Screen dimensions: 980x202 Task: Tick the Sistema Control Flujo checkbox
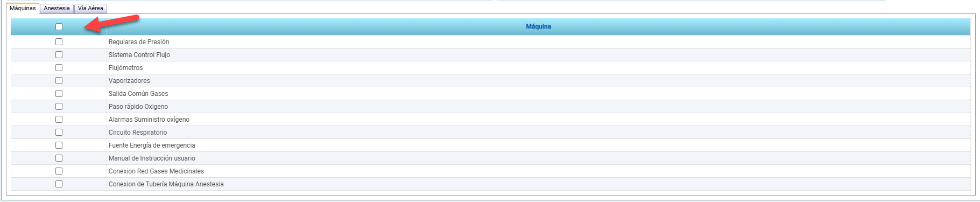(x=59, y=54)
